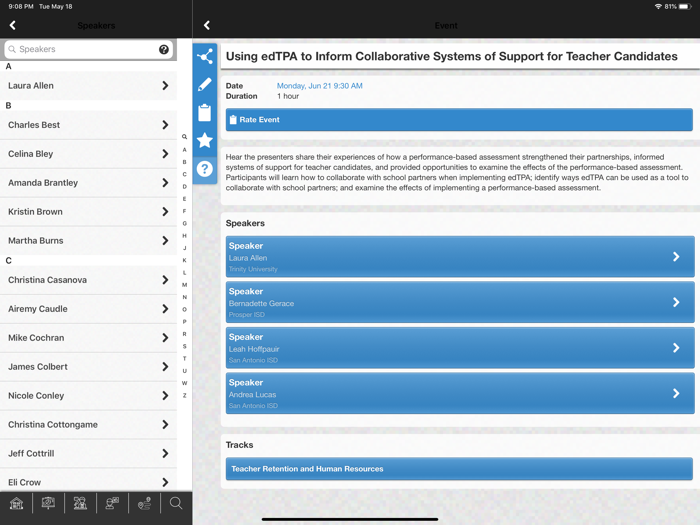Image resolution: width=700 pixels, height=525 pixels.
Task: Go back from the Event detail page
Action: (x=207, y=25)
